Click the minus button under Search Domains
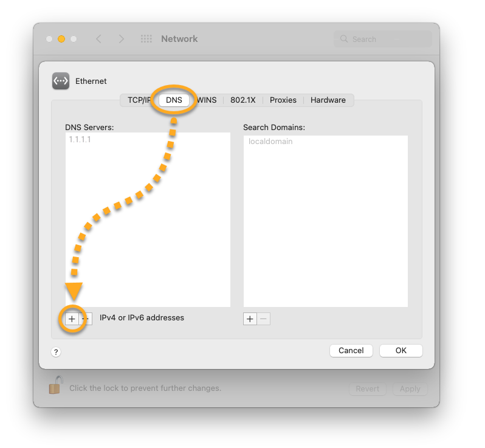The width and height of the screenshot is (485, 448). pos(264,319)
